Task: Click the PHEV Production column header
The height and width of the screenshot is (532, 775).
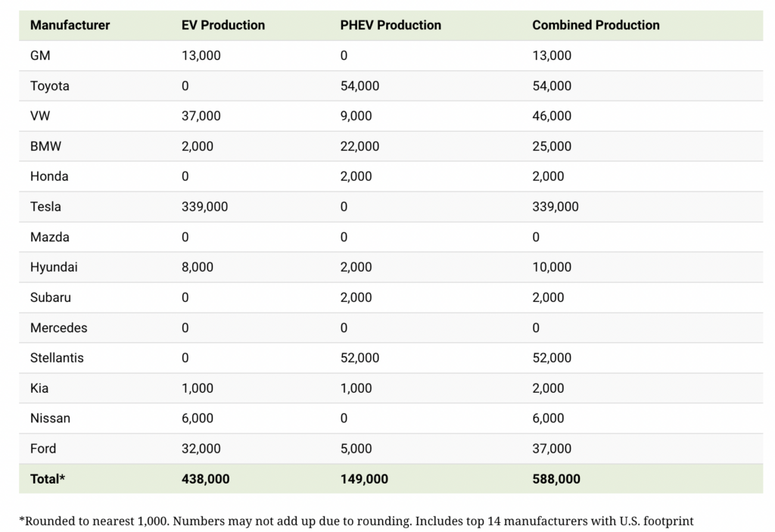Action: (x=391, y=25)
